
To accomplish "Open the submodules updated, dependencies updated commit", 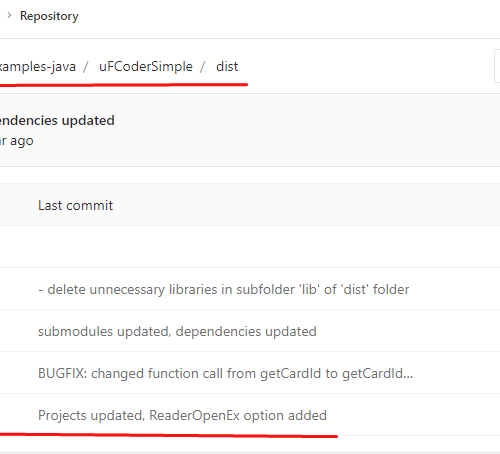I will pos(177,331).
